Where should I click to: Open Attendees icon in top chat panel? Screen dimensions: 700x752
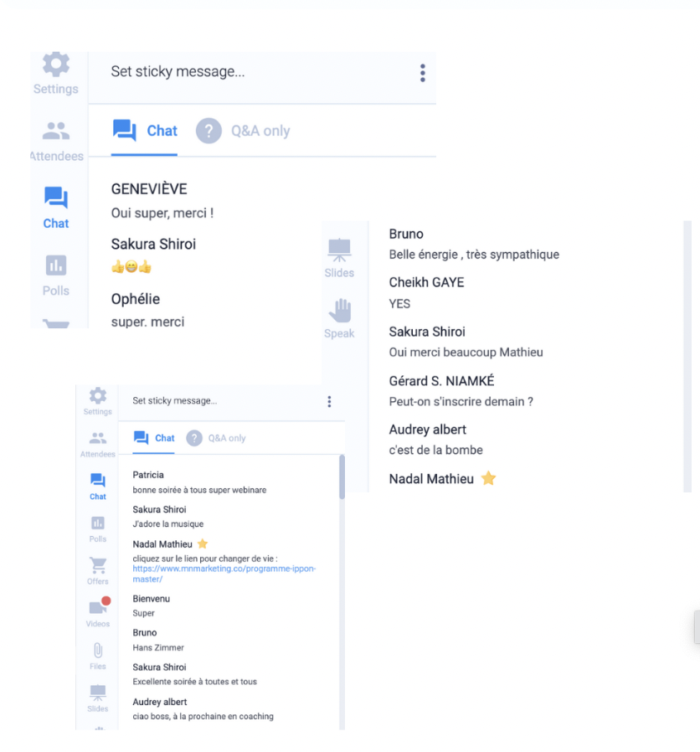(56, 131)
